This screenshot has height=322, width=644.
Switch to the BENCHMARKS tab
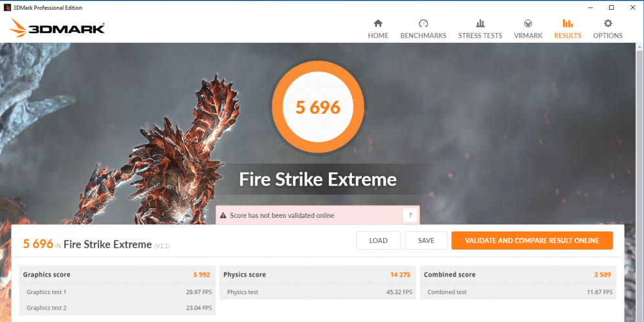point(423,36)
